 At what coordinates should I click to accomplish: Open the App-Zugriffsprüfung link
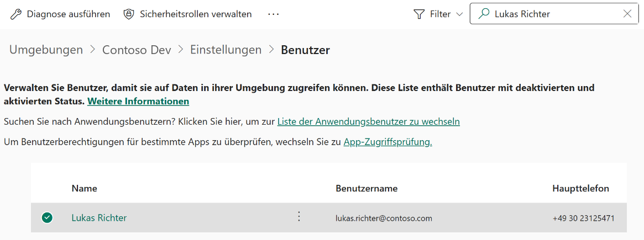pos(388,142)
